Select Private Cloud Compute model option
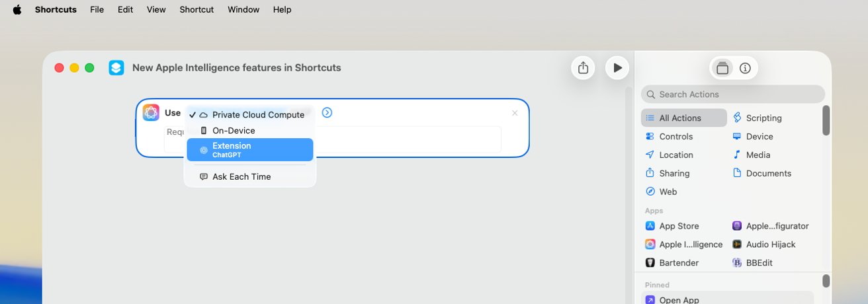This screenshot has width=868, height=304. (250, 114)
